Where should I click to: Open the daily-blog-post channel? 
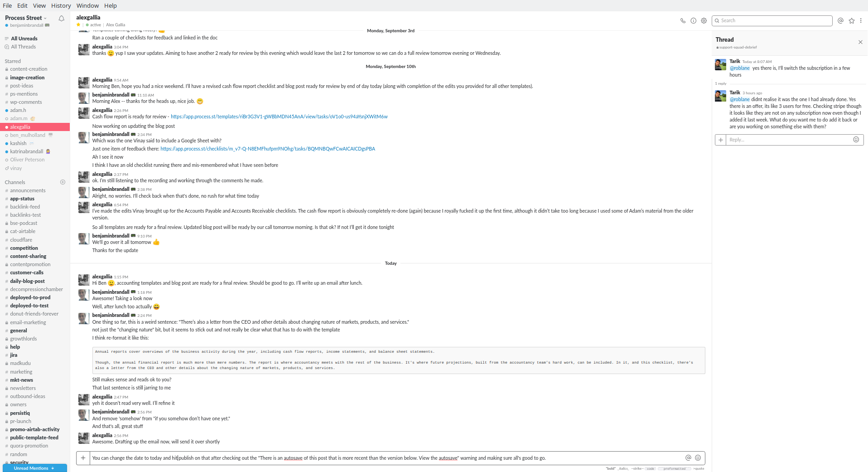(x=27, y=281)
